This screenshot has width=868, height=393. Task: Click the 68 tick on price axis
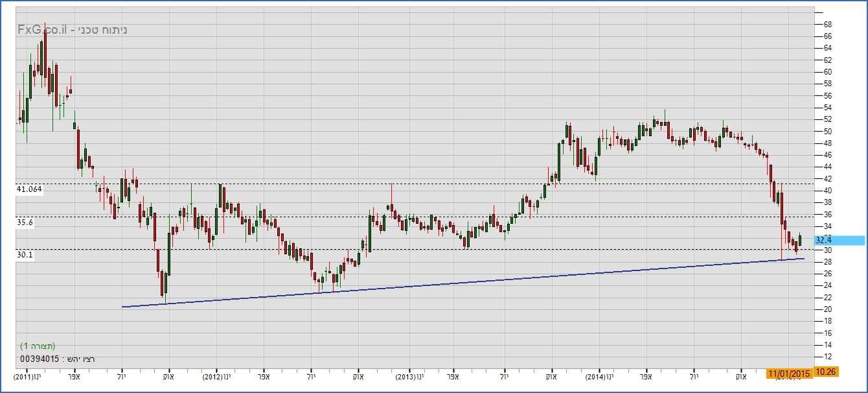click(827, 24)
